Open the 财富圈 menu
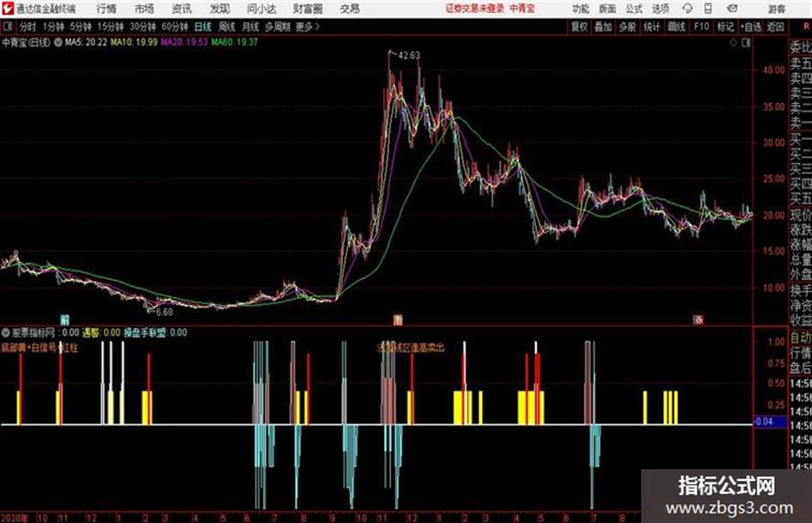Image resolution: width=812 pixels, height=523 pixels. pyautogui.click(x=308, y=9)
